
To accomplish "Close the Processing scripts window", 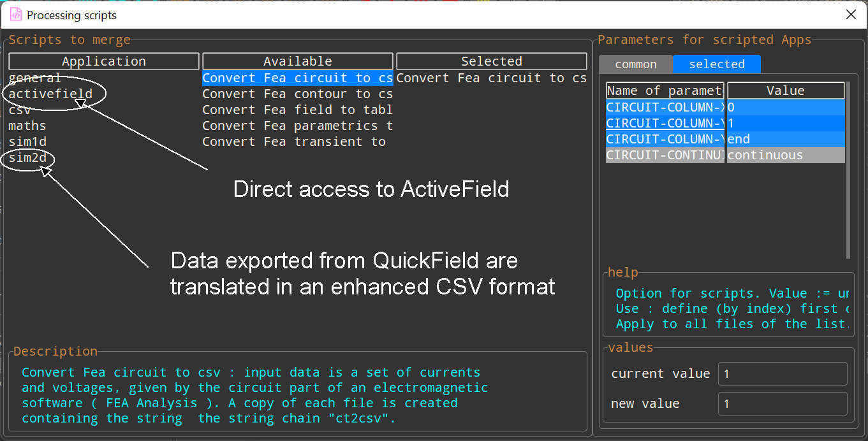I will tap(851, 15).
